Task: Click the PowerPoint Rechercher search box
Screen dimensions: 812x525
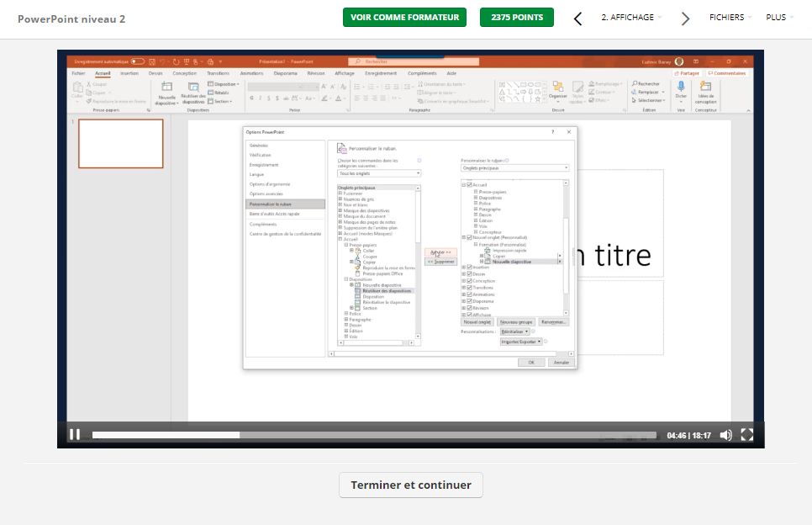Action: [x=414, y=61]
